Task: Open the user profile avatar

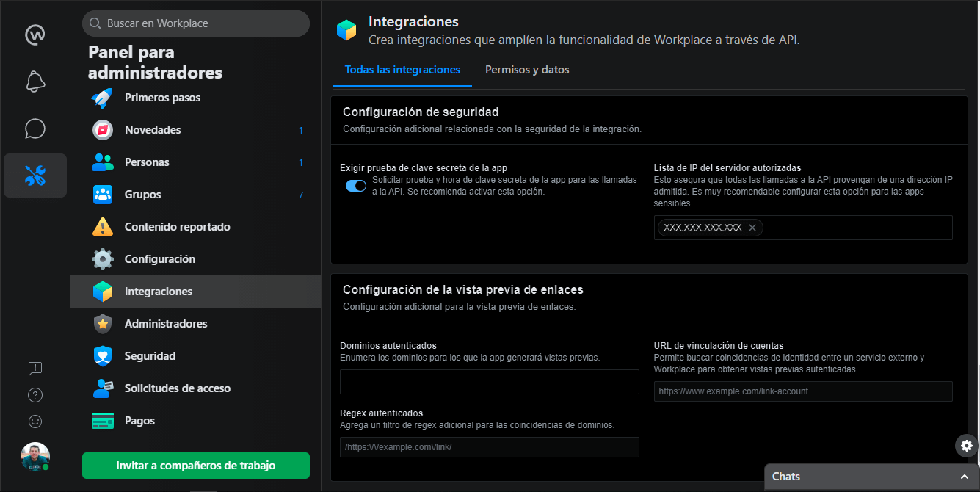Action: coord(35,457)
